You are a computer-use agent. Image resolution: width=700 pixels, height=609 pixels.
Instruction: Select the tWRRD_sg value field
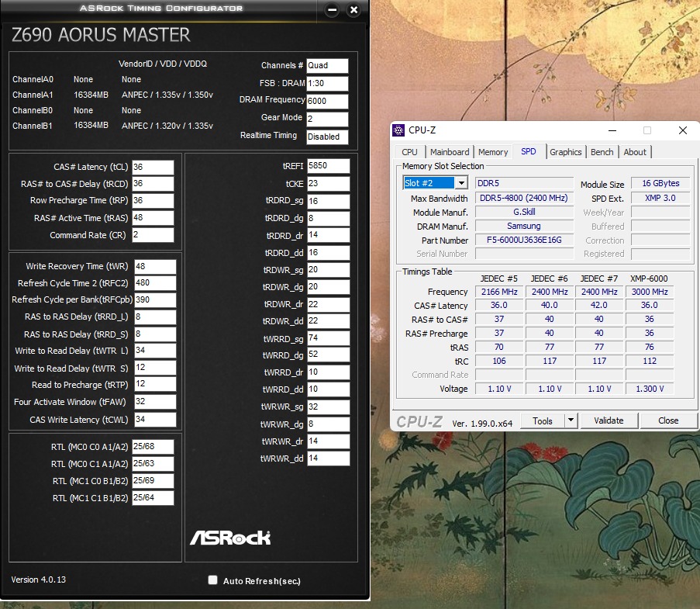(328, 338)
